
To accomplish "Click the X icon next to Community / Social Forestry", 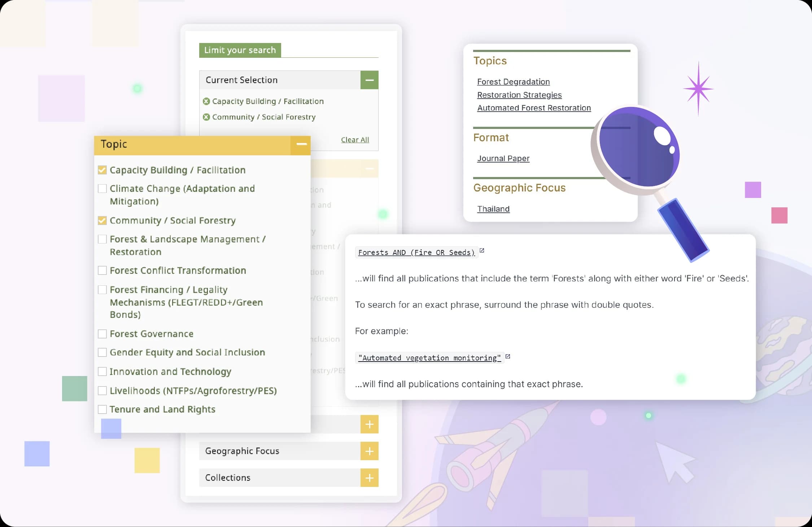I will 206,117.
